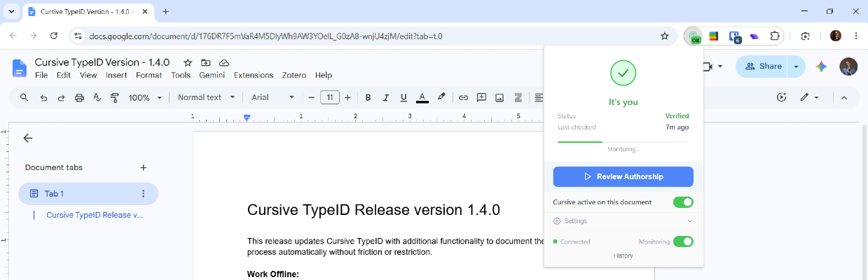Open the Insert menu
Image resolution: width=868 pixels, height=280 pixels.
[116, 76]
